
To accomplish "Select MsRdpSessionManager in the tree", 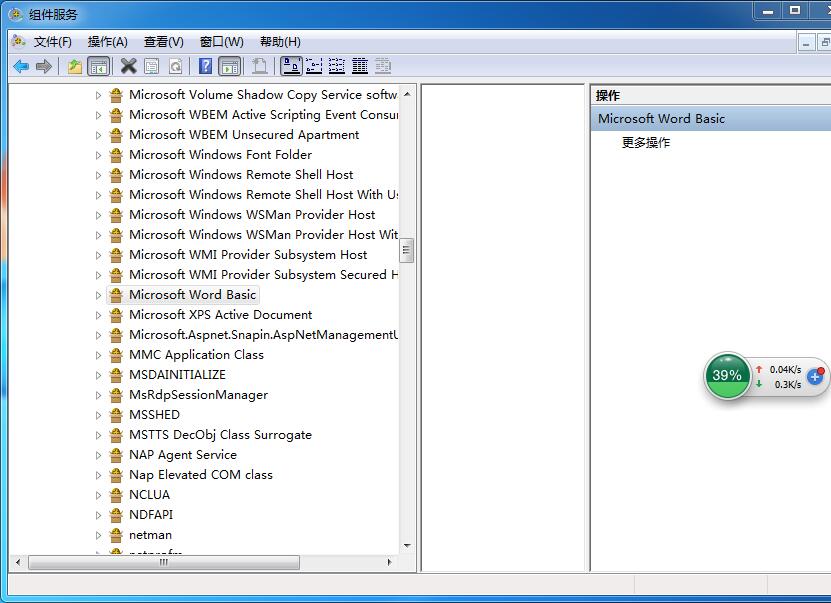I will 199,395.
